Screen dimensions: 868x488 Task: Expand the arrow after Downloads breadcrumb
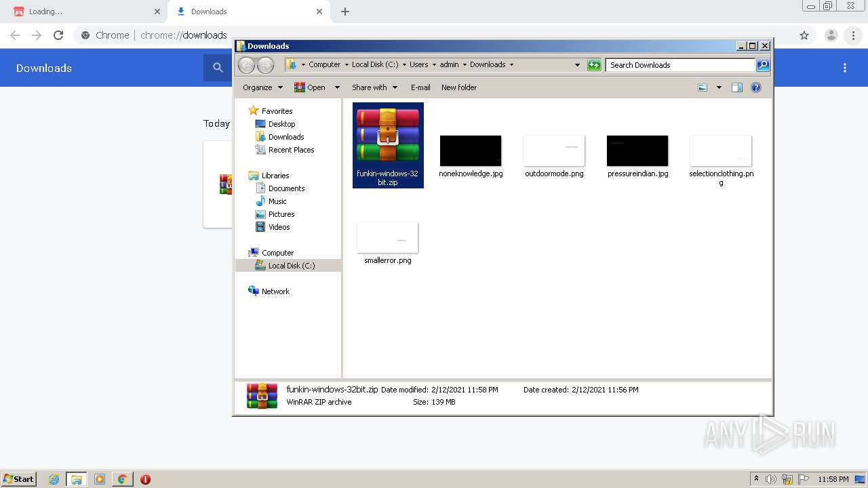(x=511, y=65)
